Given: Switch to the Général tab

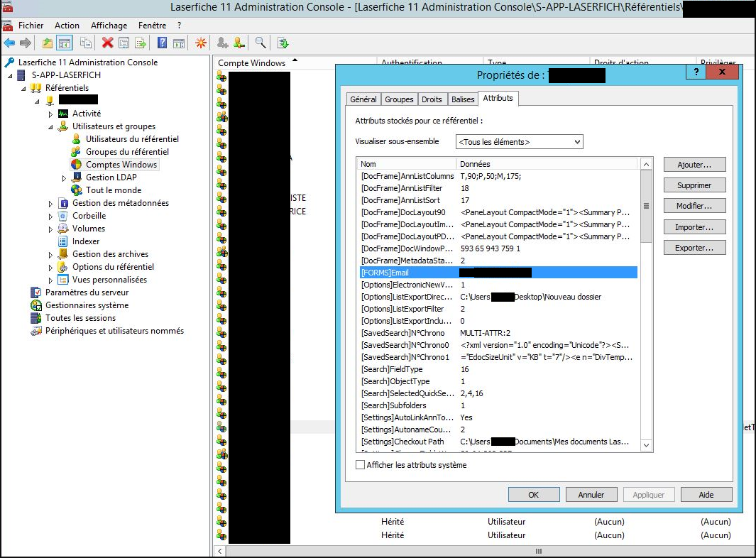Looking at the screenshot, I should 363,99.
